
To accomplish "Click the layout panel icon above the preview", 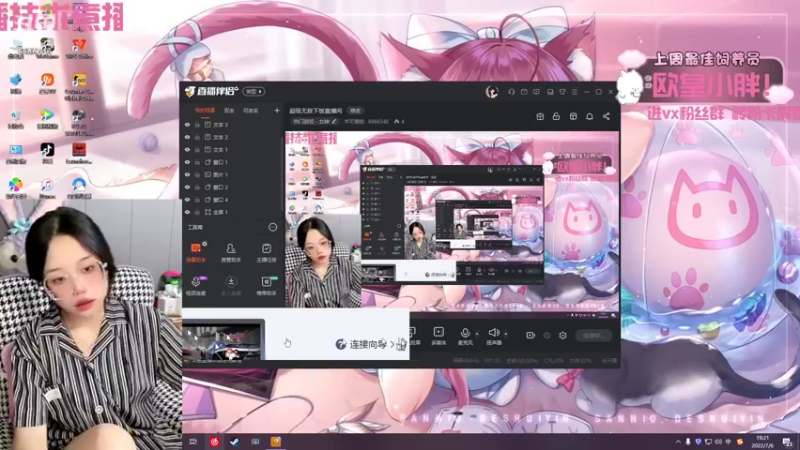I will pyautogui.click(x=573, y=116).
